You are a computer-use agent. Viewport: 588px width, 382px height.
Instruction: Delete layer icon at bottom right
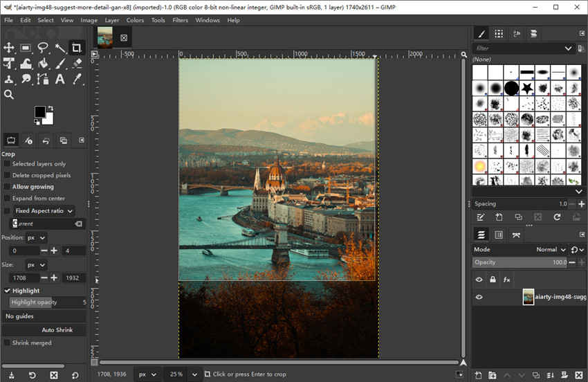[x=579, y=375]
